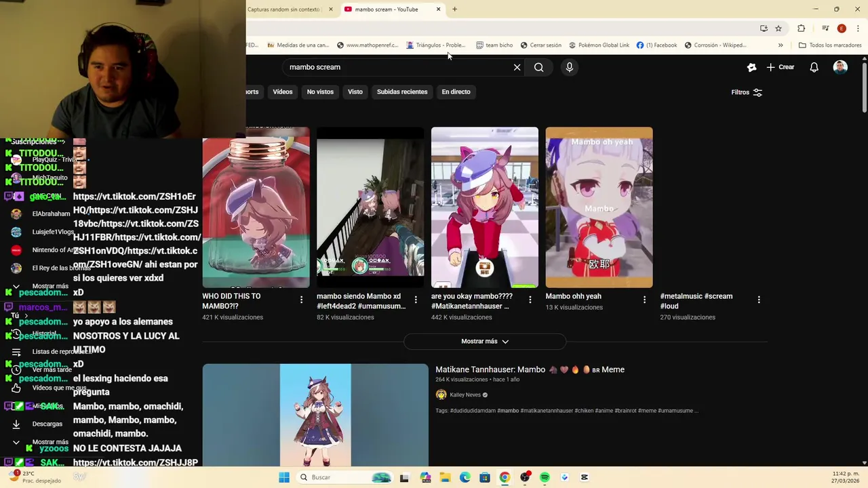Click the Crear button
Image resolution: width=868 pixels, height=488 pixels.
780,67
